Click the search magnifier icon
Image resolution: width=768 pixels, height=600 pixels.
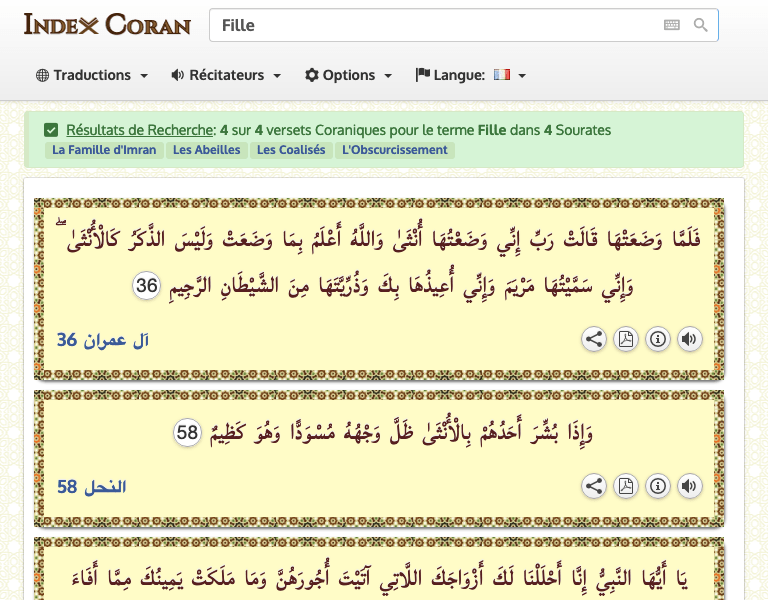click(701, 25)
